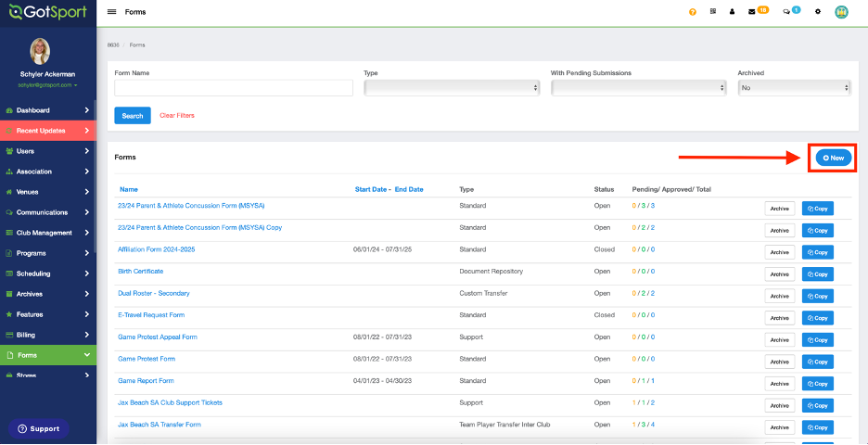Open the Venues sidebar menu
This screenshot has height=445, width=868.
coord(48,192)
